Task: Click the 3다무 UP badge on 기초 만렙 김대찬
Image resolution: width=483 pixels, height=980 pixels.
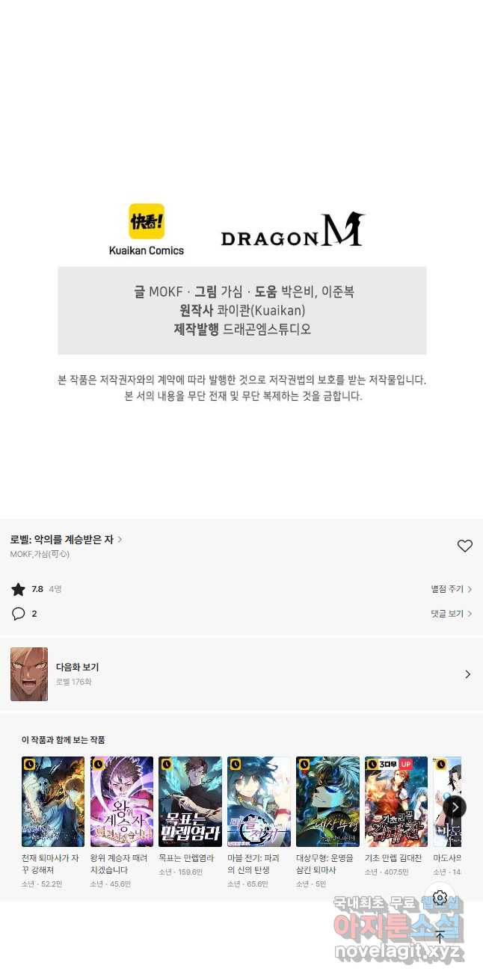Action: [396, 764]
